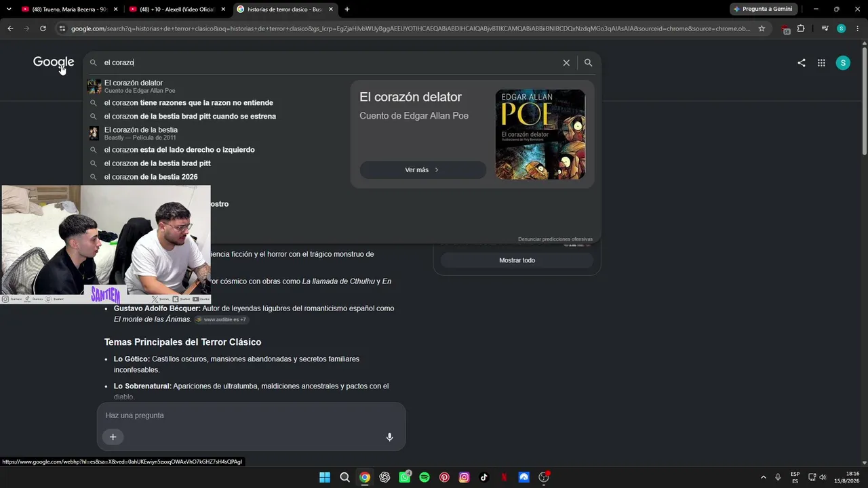The width and height of the screenshot is (868, 488).
Task: Open Pinterest from the taskbar
Action: [444, 477]
